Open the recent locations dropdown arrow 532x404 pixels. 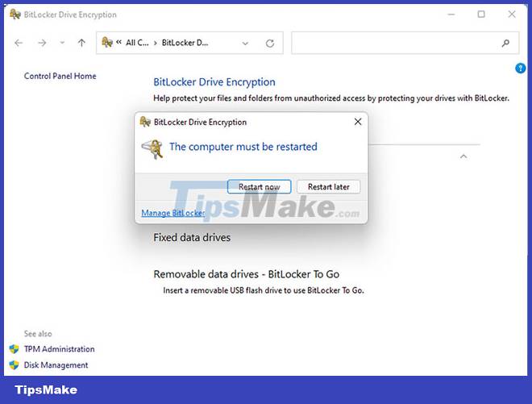pos(62,43)
